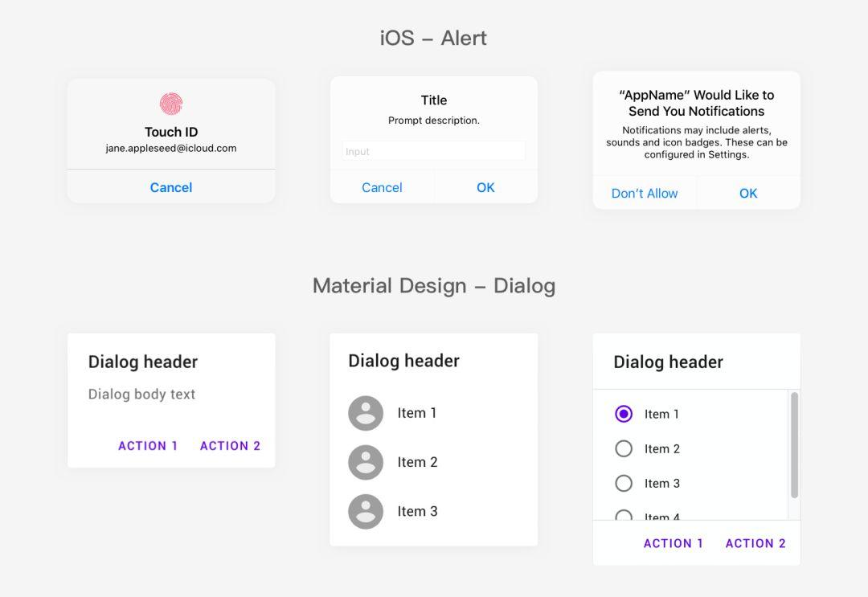Click the avatar icon beside Item 2
Image resolution: width=868 pixels, height=597 pixels.
click(366, 462)
